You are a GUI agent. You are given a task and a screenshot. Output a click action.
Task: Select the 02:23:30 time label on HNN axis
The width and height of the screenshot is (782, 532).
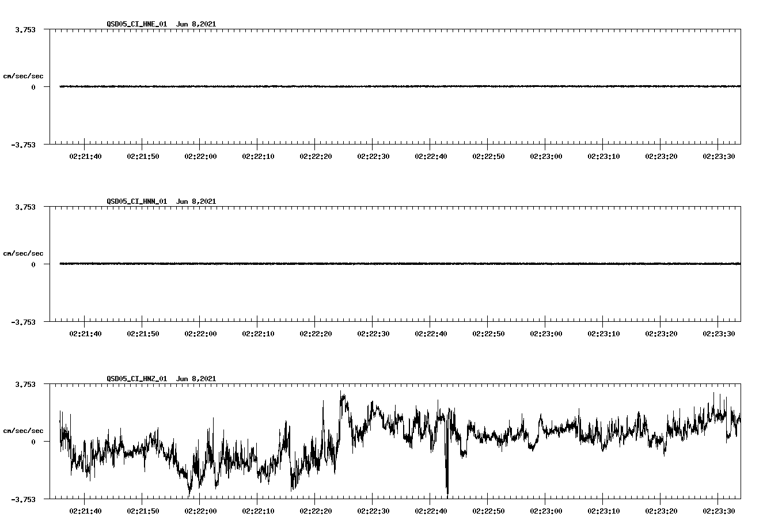click(719, 334)
